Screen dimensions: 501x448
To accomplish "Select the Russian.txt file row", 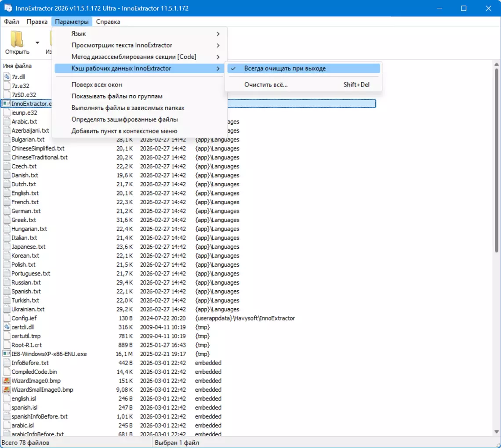I will (x=26, y=282).
